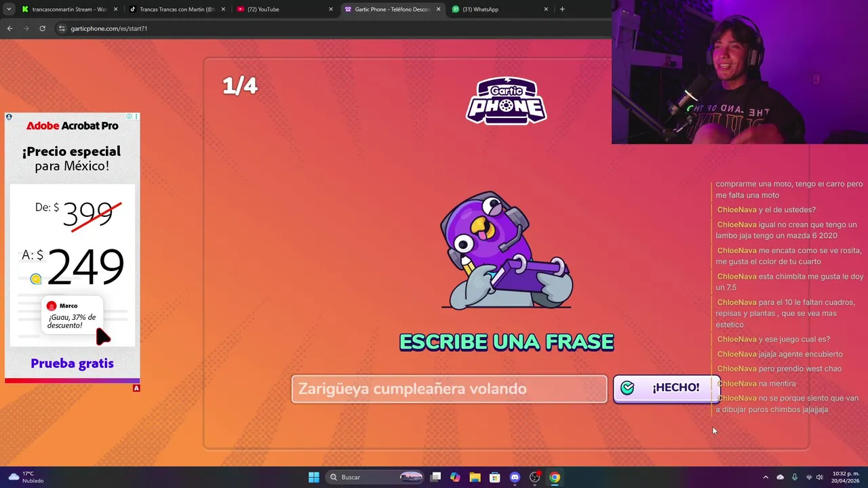Click the address bar URL garticphone.com
This screenshot has height=488, width=868.
[108, 28]
